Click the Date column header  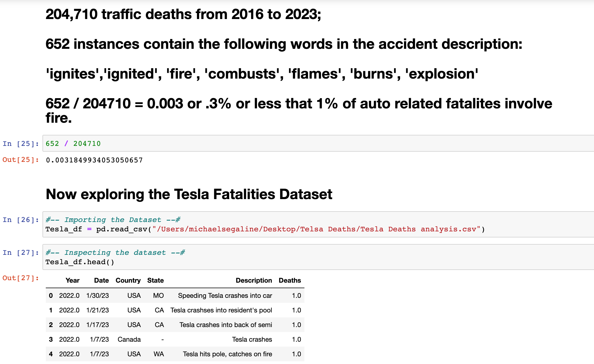(101, 280)
